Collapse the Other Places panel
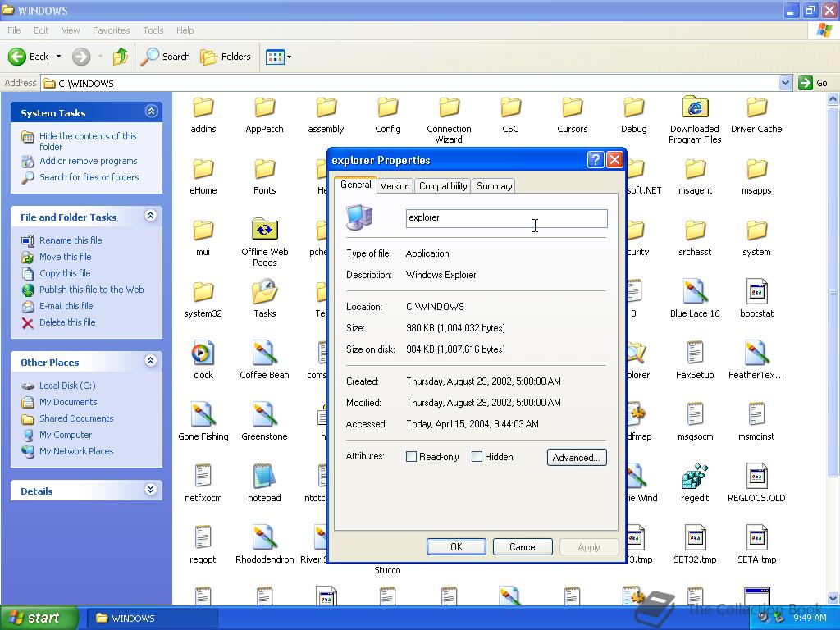840x630 pixels. [x=151, y=361]
